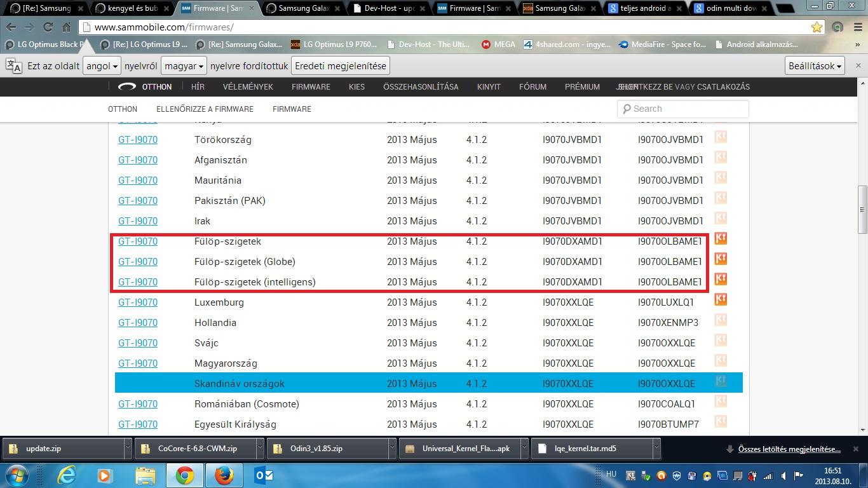Open the 'MediaFire - Space fo...' bookmark
The width and height of the screenshot is (868, 488).
point(662,44)
